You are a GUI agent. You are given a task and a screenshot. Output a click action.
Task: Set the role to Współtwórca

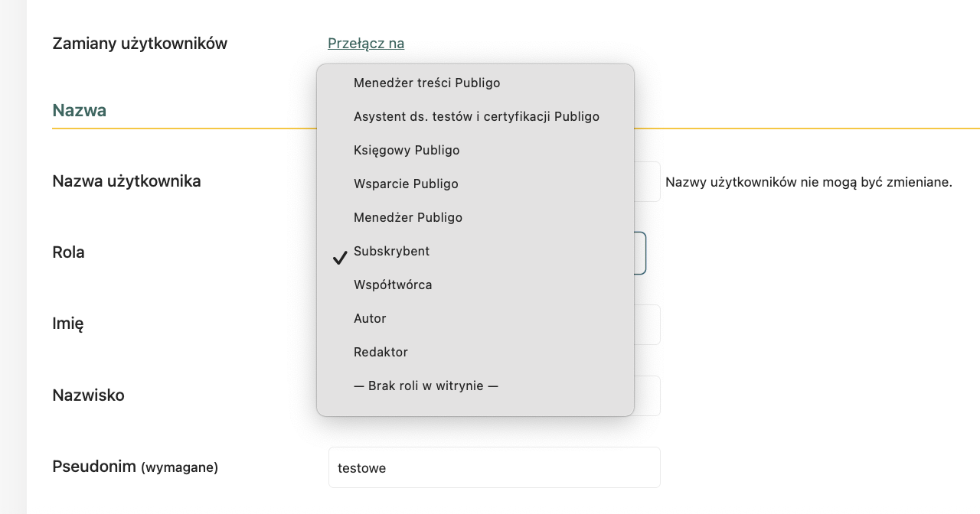[x=392, y=285]
